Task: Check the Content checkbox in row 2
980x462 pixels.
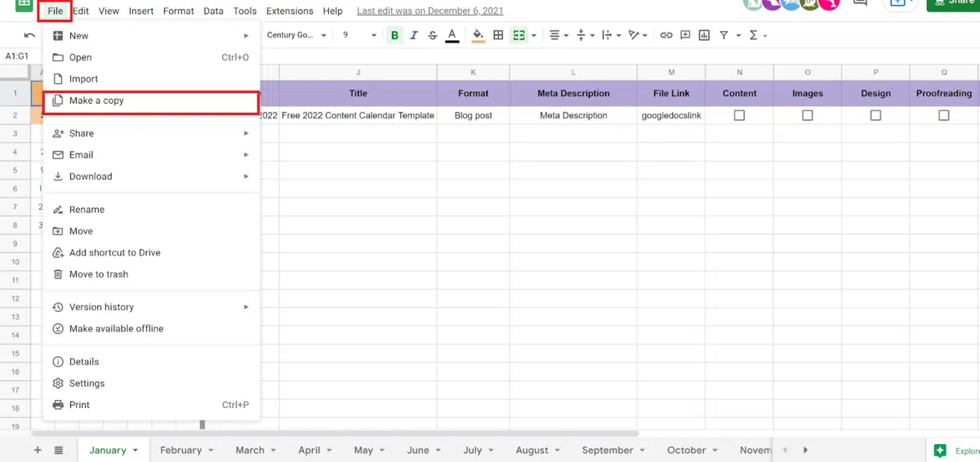Action: (739, 116)
